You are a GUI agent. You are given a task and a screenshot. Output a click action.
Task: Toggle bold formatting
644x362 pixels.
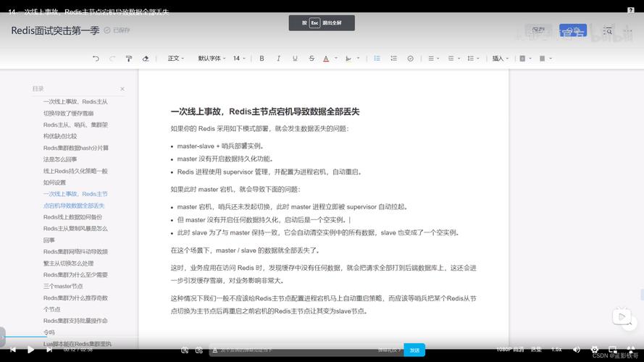pos(262,58)
